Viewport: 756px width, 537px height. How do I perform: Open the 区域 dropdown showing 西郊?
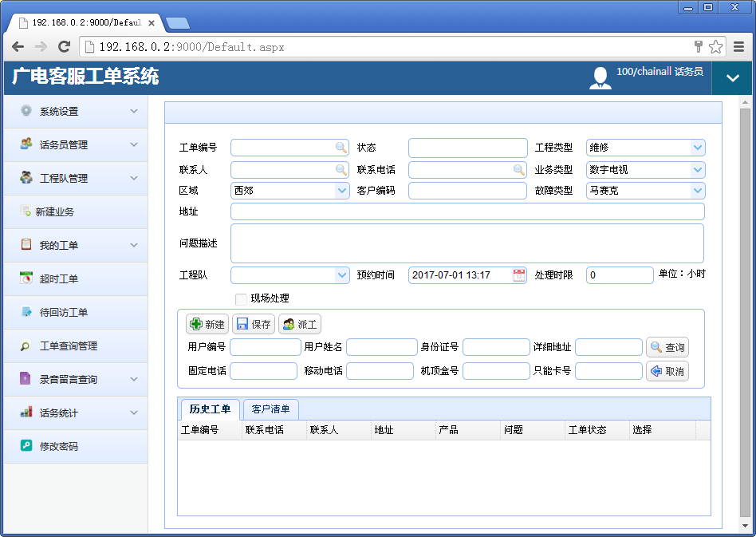pos(341,191)
